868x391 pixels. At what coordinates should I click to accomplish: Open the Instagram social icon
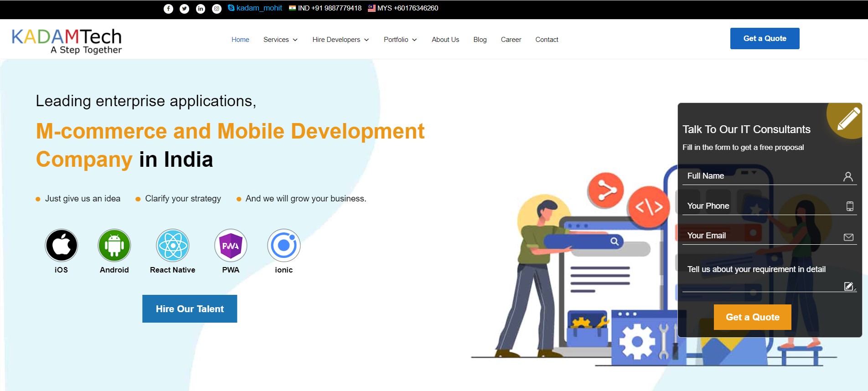pos(217,9)
